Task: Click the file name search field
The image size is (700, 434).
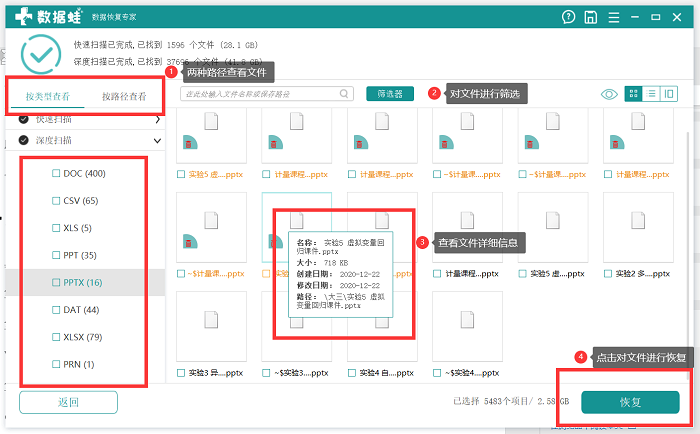Action: 267,94
